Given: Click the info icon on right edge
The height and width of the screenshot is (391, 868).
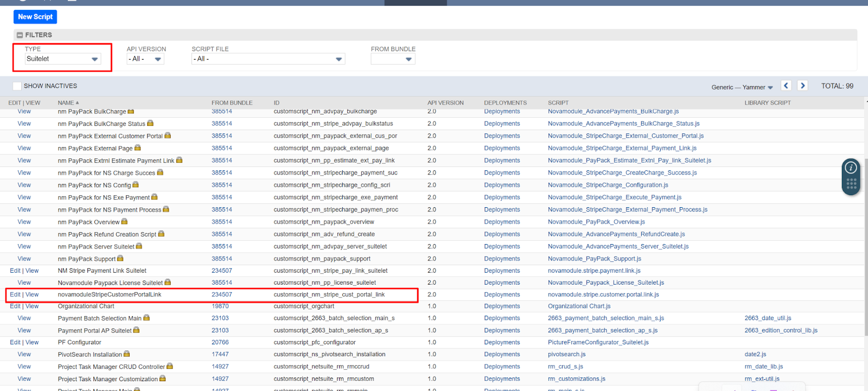Looking at the screenshot, I should (851, 168).
